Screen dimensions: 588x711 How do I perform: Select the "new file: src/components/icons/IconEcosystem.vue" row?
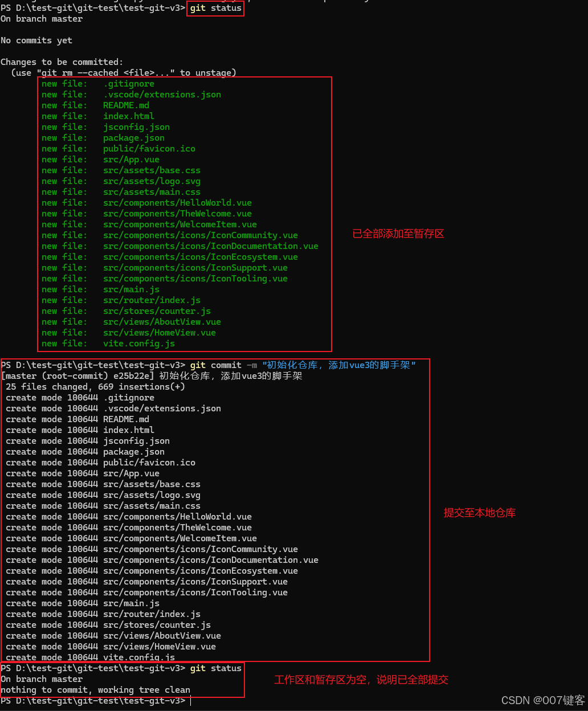coord(170,257)
